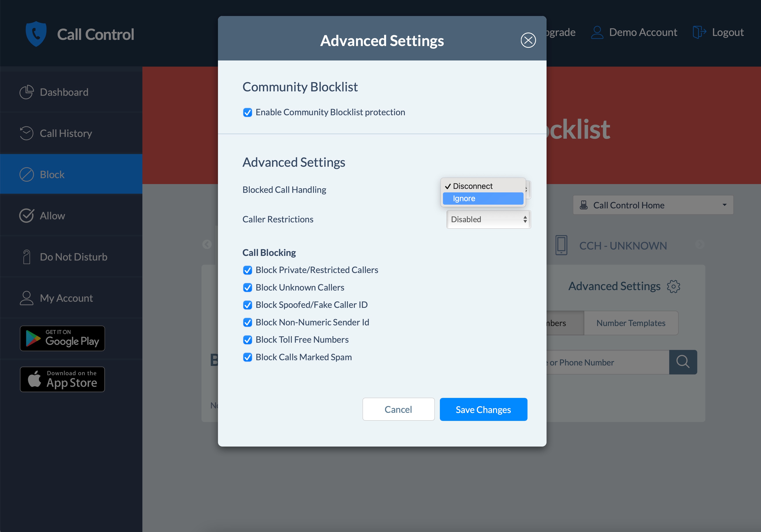Viewport: 761px width, 532px height.
Task: Open My Account using the person icon
Action: point(26,298)
